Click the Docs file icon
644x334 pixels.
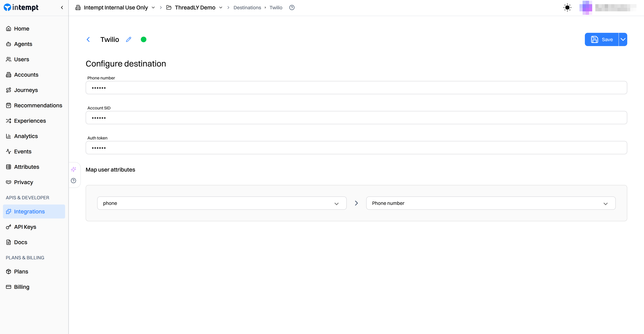[9, 242]
